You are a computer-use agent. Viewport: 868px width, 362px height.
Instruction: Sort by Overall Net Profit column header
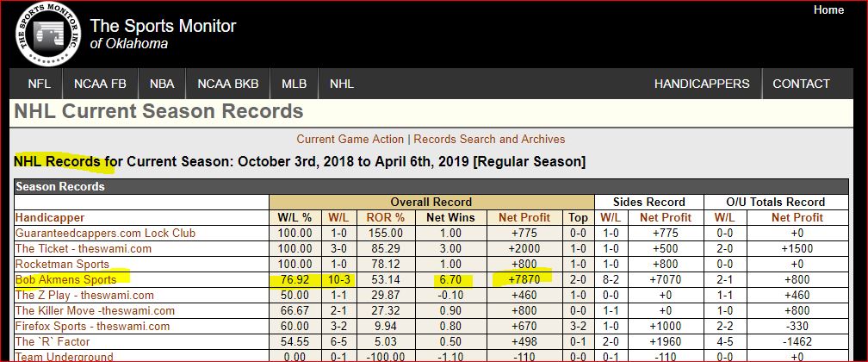pyautogui.click(x=524, y=218)
